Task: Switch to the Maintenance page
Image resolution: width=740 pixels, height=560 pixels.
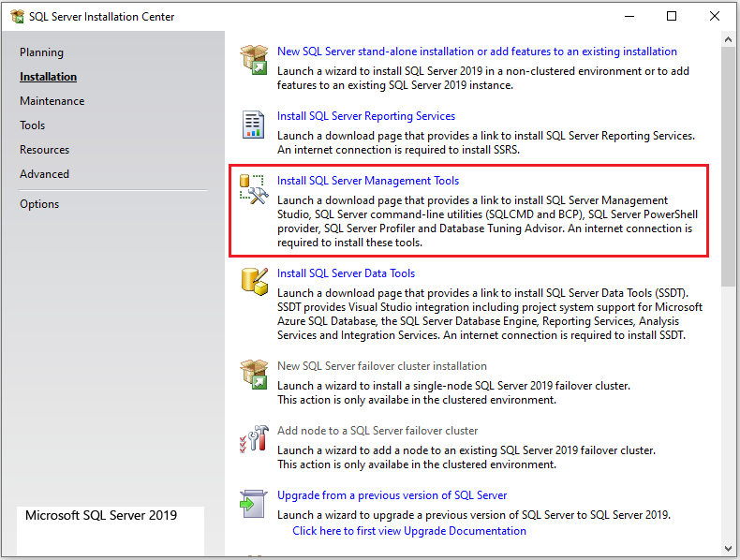Action: coord(52,101)
